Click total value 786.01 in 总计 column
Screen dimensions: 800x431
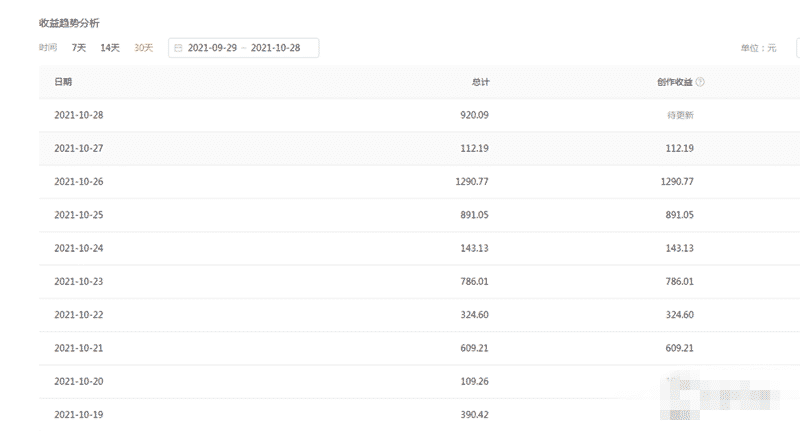474,282
